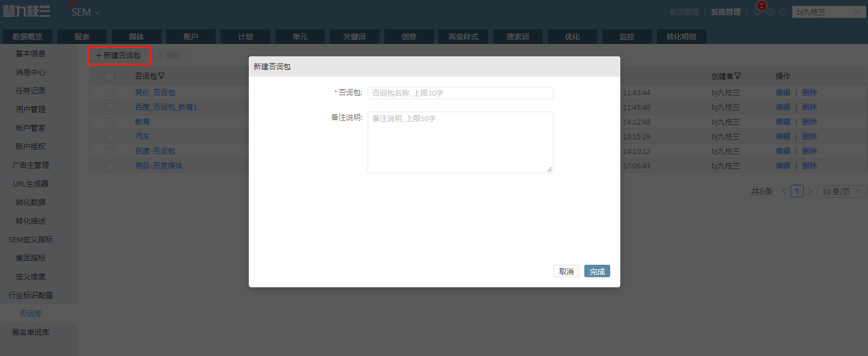The width and height of the screenshot is (868, 356).
Task: Click the 完成 button in dialog
Action: pyautogui.click(x=597, y=272)
